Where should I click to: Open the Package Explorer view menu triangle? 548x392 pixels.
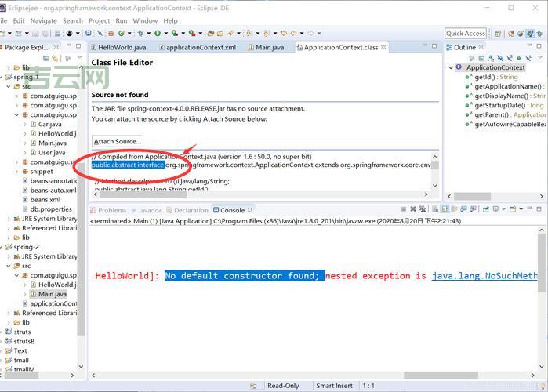pyautogui.click(x=80, y=57)
